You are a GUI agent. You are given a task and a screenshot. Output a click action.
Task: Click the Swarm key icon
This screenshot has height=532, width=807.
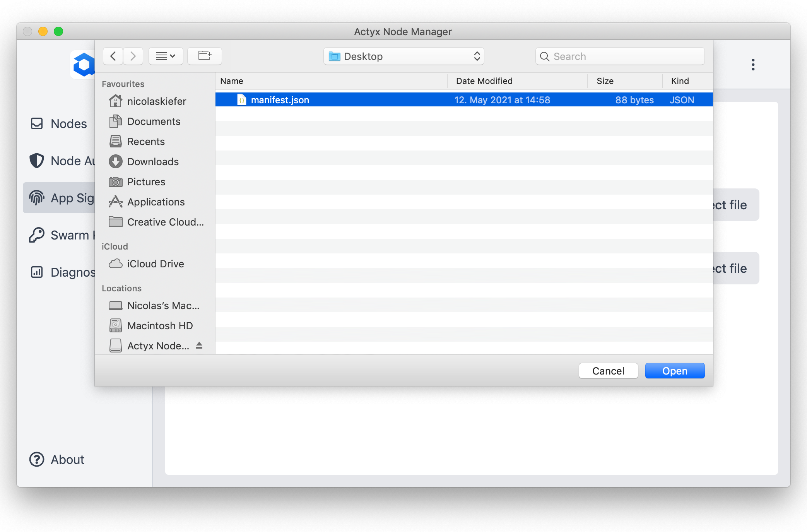[x=37, y=235]
